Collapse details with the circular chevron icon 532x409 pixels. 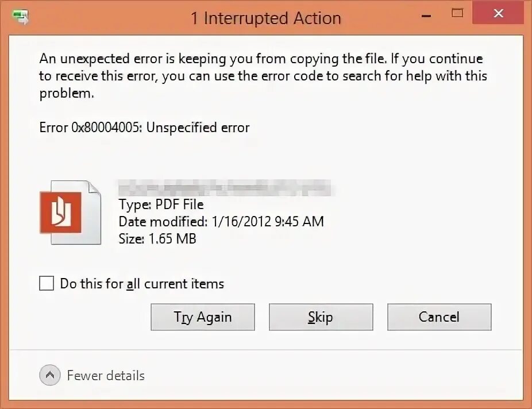50,376
